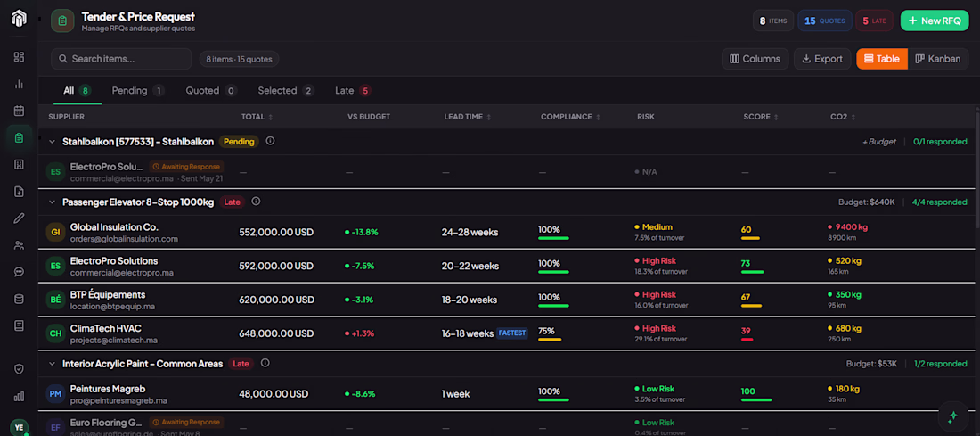This screenshot has width=980, height=436.
Task: Sort by the TOTAL column
Action: tap(257, 117)
